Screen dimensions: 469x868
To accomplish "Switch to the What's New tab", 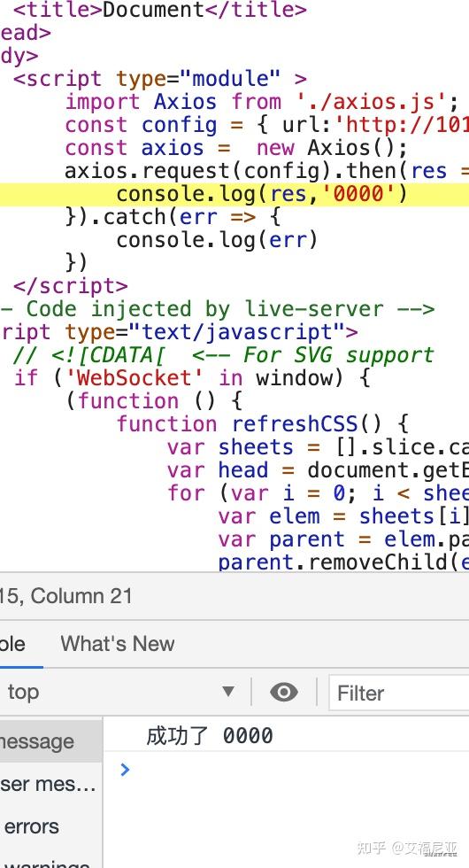I will tap(117, 643).
